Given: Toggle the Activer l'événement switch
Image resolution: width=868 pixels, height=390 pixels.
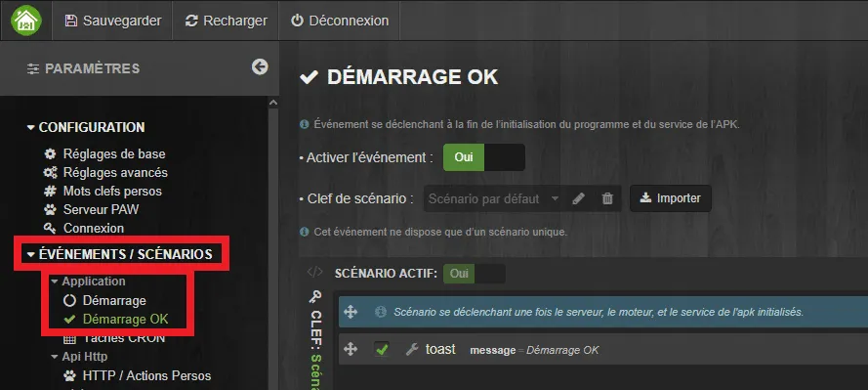Looking at the screenshot, I should [484, 157].
